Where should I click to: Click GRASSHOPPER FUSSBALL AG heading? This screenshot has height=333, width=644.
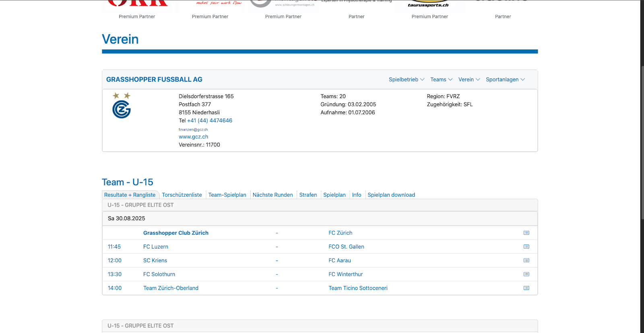pyautogui.click(x=155, y=80)
